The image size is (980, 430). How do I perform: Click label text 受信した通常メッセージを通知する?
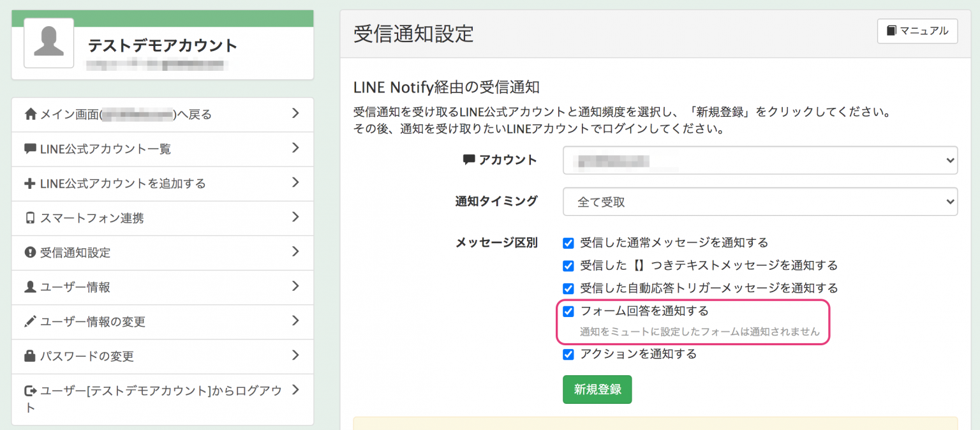coord(674,243)
